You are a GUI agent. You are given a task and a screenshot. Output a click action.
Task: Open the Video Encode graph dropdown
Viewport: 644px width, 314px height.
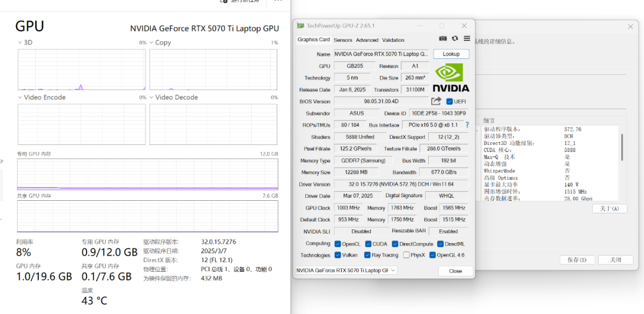[20, 97]
